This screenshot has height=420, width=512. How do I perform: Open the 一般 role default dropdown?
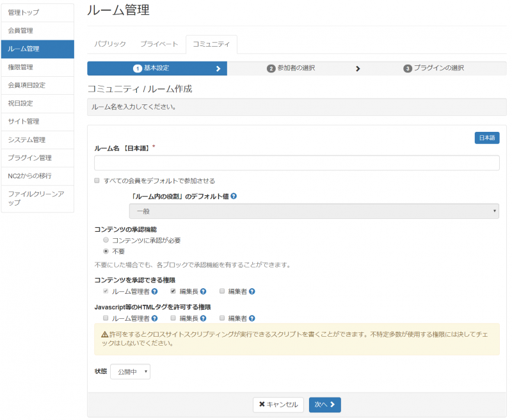click(x=314, y=211)
